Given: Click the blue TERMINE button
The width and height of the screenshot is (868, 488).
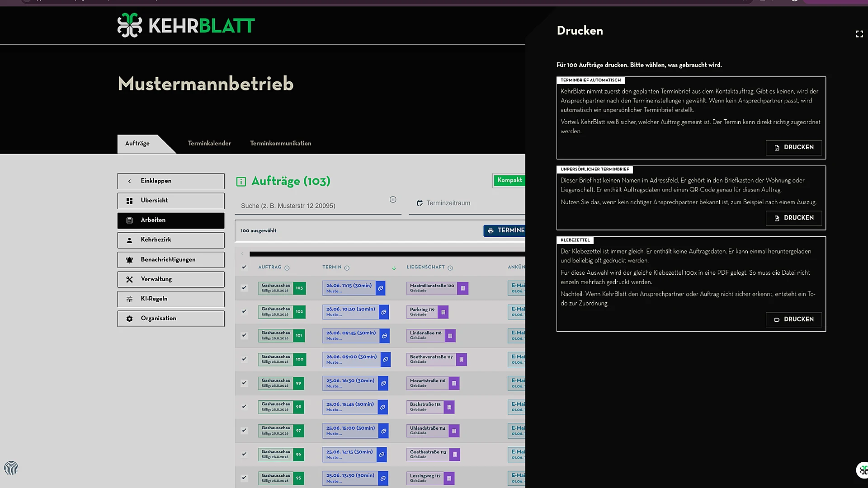Looking at the screenshot, I should [505, 231].
